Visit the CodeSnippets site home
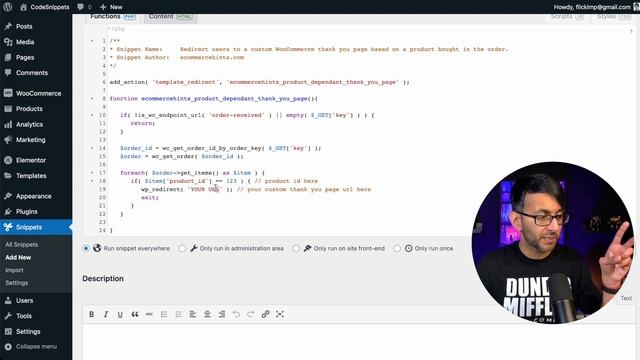This screenshot has width=640, height=360. tap(44, 7)
